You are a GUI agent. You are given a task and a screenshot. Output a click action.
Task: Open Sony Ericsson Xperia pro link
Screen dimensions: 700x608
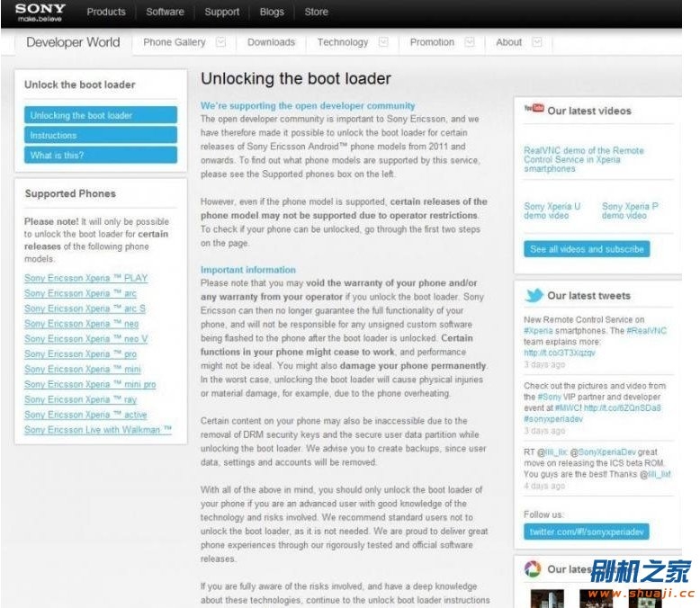[80, 354]
